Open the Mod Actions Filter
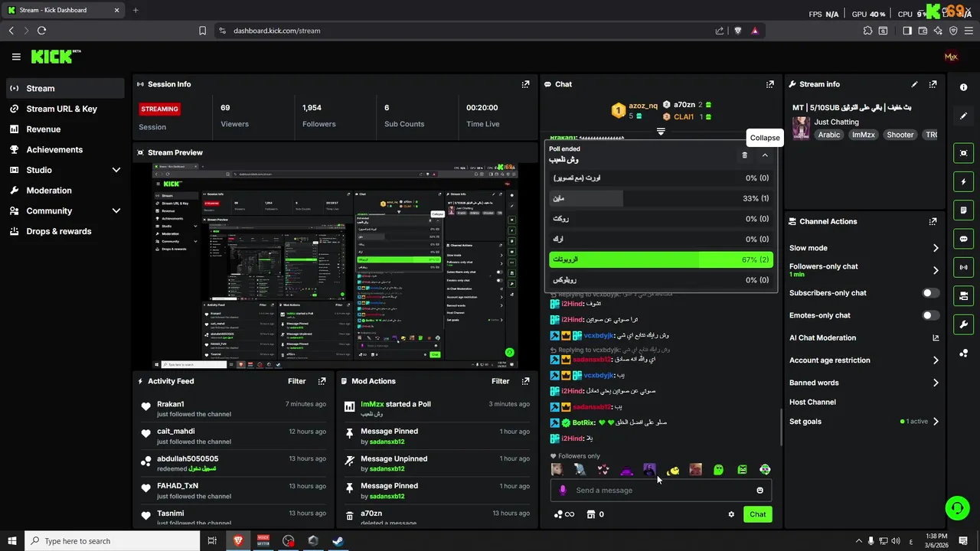Image resolution: width=980 pixels, height=551 pixels. [x=500, y=381]
